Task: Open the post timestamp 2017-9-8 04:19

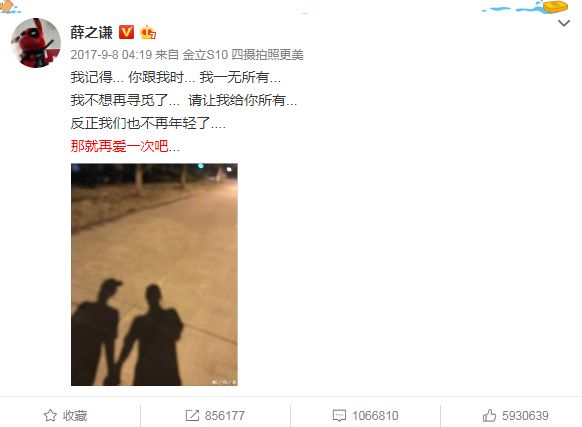Action: [111, 55]
